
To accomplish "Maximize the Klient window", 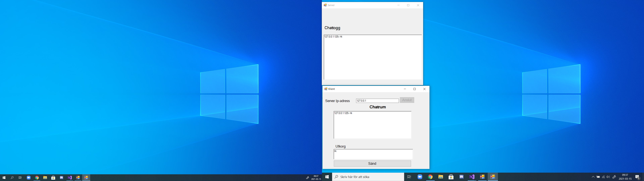I will (x=415, y=89).
